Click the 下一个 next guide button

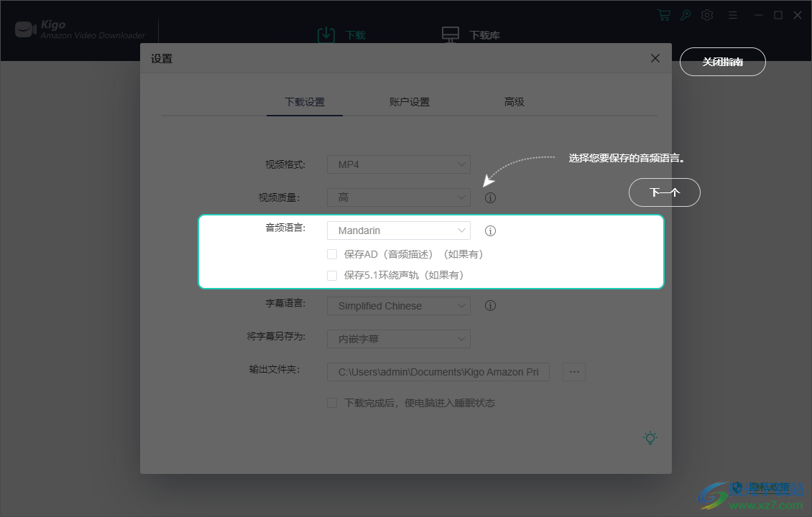[x=665, y=192]
